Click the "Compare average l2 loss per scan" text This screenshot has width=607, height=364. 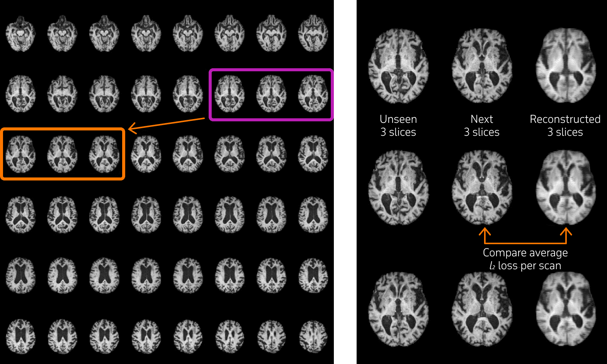pos(525,259)
